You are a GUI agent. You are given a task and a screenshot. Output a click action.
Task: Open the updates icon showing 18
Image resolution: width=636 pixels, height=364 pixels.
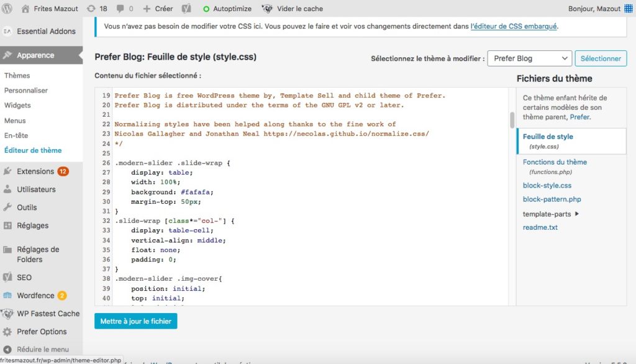(x=91, y=9)
